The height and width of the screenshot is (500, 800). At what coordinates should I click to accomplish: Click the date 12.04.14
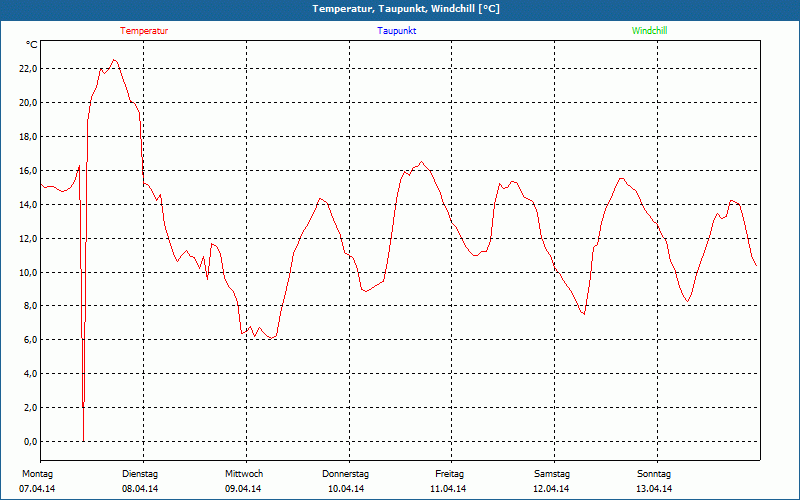tap(551, 489)
